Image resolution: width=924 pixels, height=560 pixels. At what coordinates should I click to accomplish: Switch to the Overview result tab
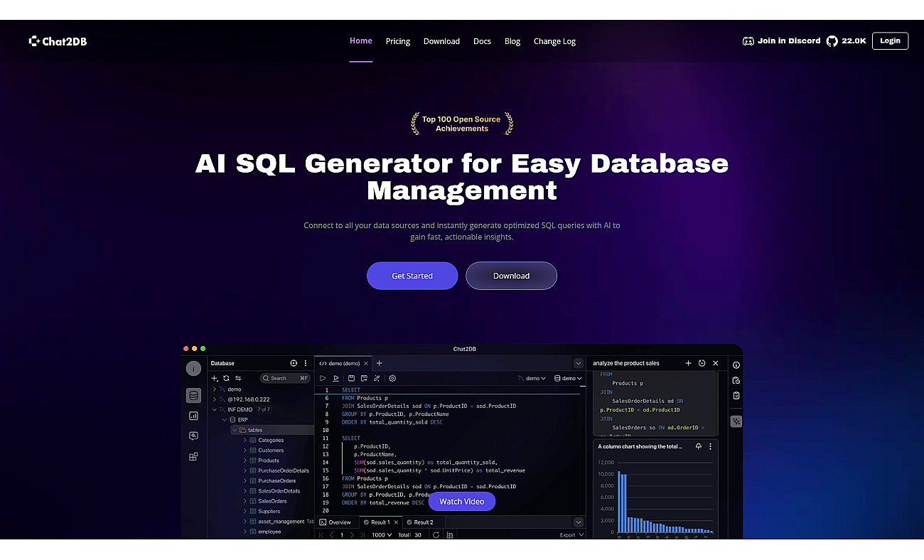(x=335, y=522)
